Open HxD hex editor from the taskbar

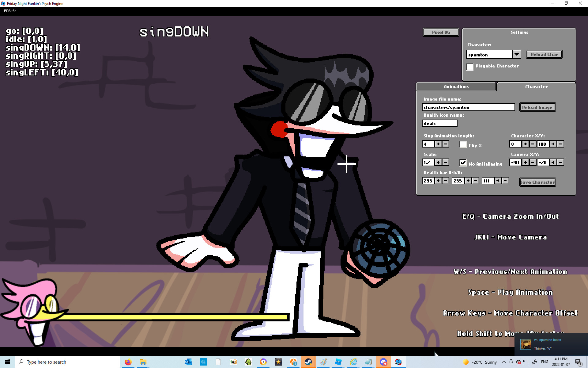click(233, 362)
